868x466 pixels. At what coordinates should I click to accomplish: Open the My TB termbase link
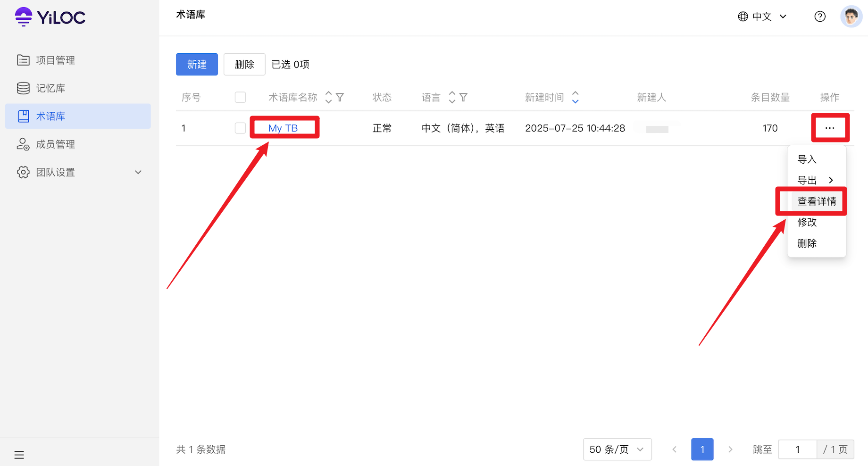[283, 128]
